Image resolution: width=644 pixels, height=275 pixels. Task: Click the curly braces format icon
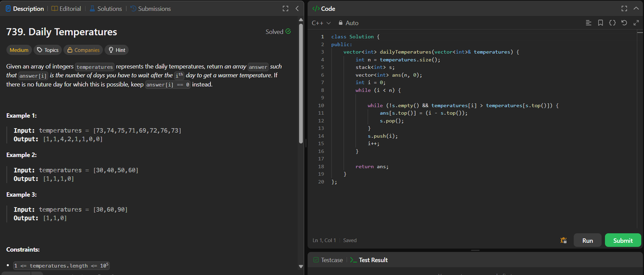click(x=612, y=23)
